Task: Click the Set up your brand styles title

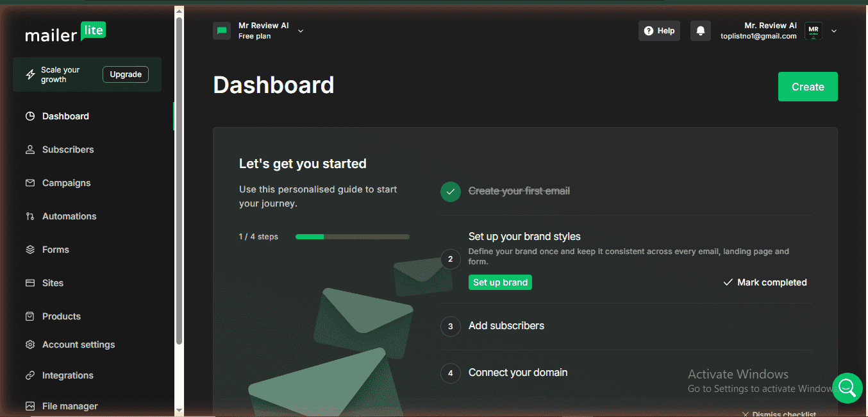Action: pos(524,237)
